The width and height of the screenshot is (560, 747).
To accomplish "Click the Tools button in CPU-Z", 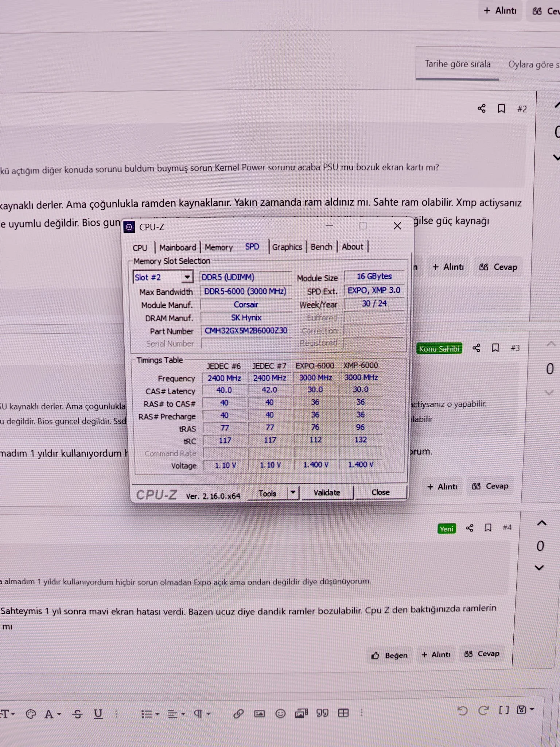I will click(x=268, y=493).
